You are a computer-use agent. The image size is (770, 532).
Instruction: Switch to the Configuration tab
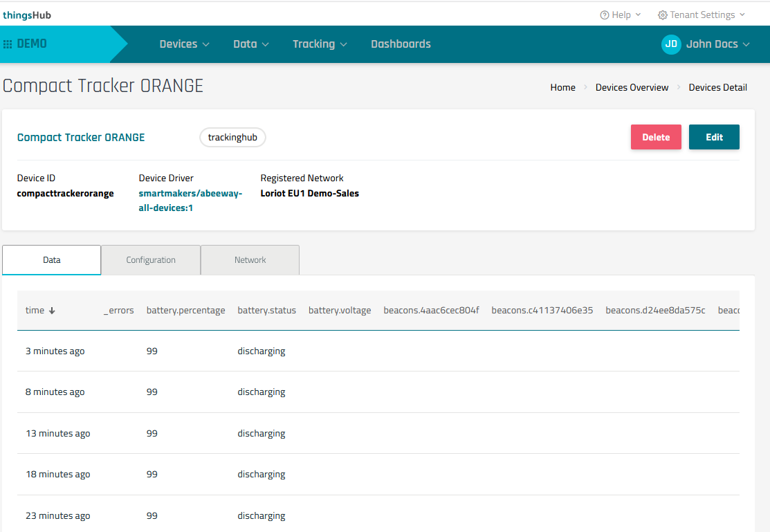(151, 260)
